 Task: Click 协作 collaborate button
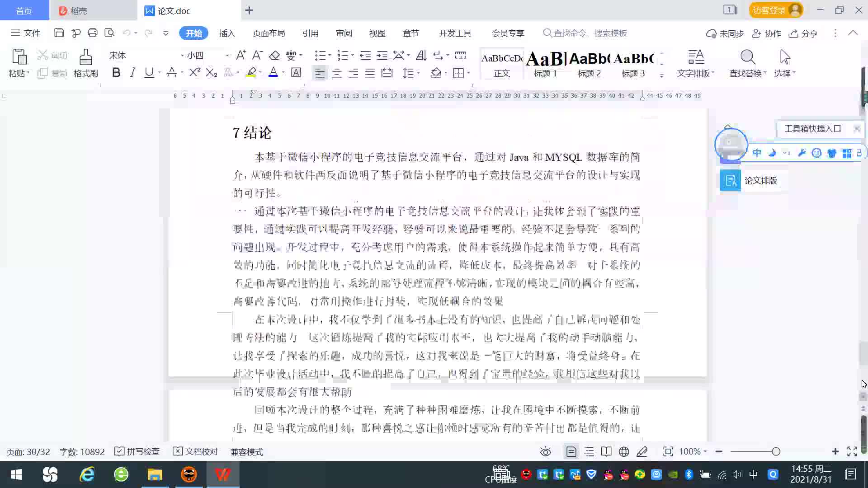(x=767, y=33)
